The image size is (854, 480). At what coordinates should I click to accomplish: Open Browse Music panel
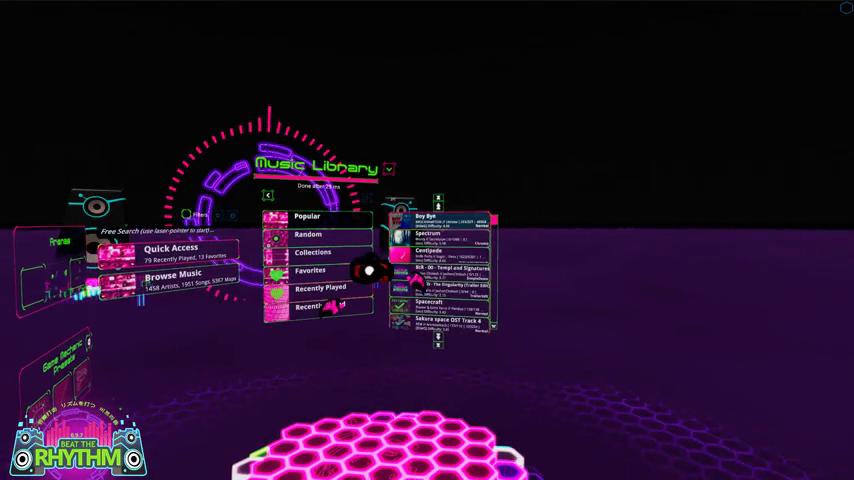pos(169,282)
